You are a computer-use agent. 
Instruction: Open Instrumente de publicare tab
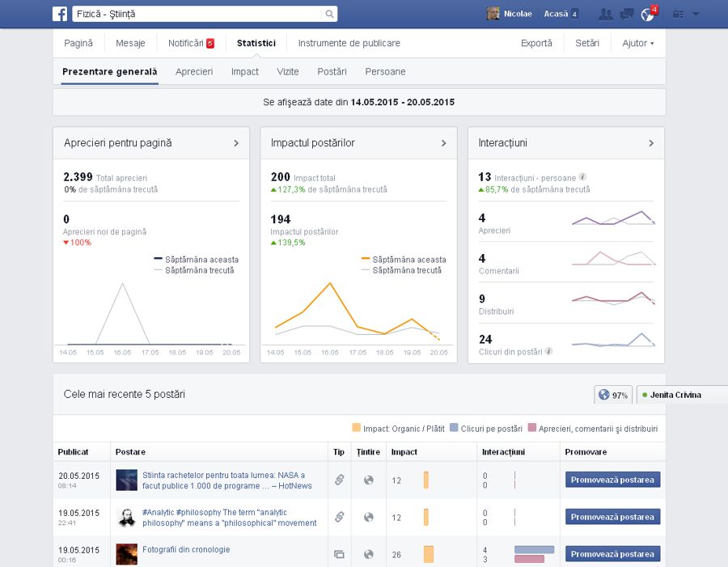pyautogui.click(x=349, y=43)
